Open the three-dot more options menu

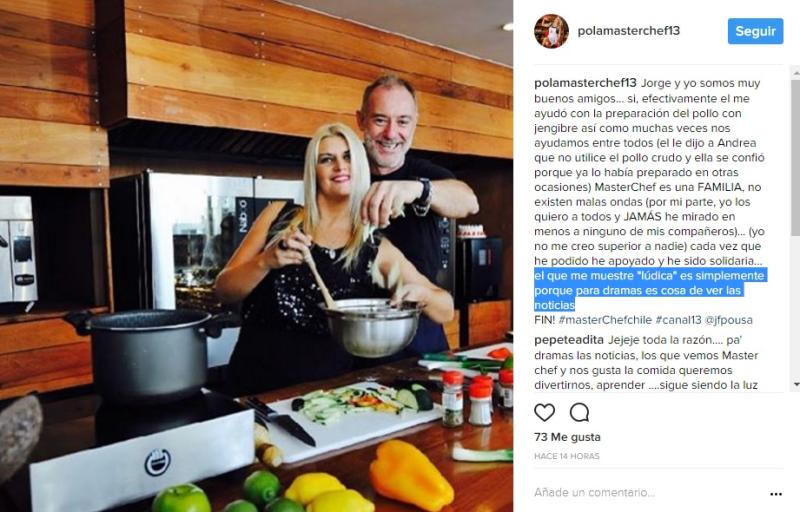(x=776, y=494)
